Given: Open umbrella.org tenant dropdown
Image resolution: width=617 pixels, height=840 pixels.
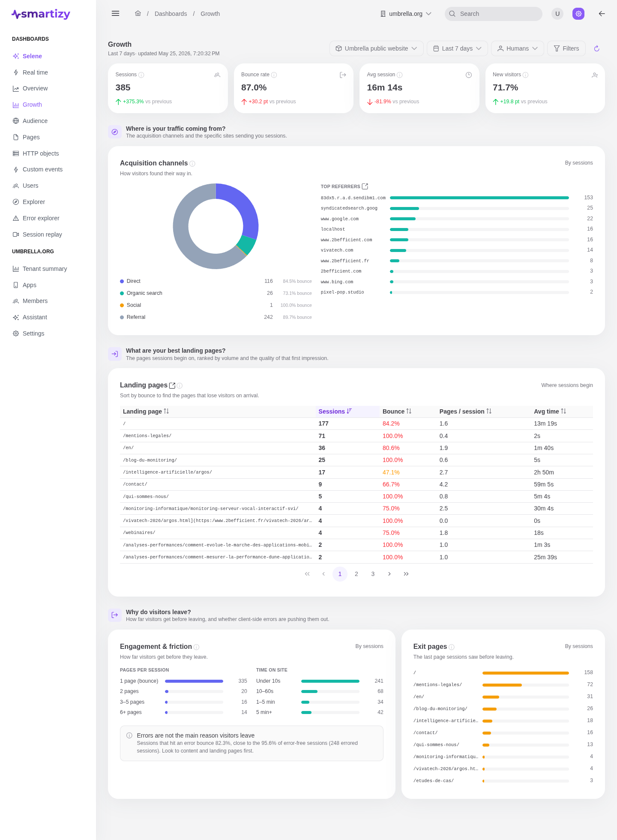Looking at the screenshot, I should pos(406,14).
